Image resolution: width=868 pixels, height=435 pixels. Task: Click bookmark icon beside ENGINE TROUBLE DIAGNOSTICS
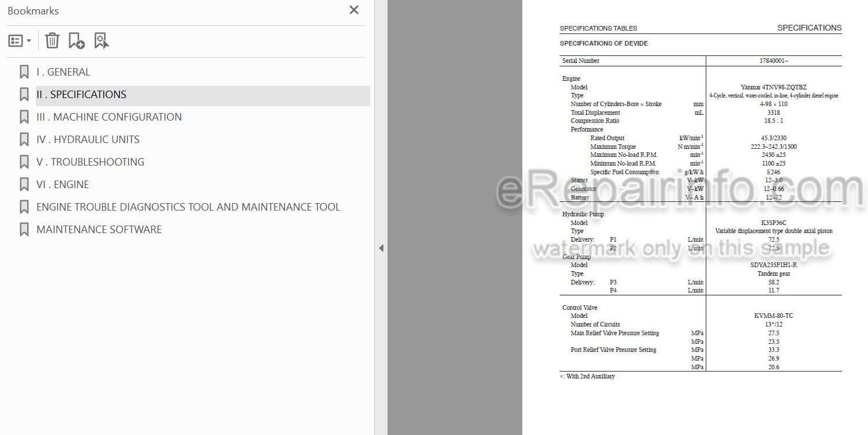point(24,207)
